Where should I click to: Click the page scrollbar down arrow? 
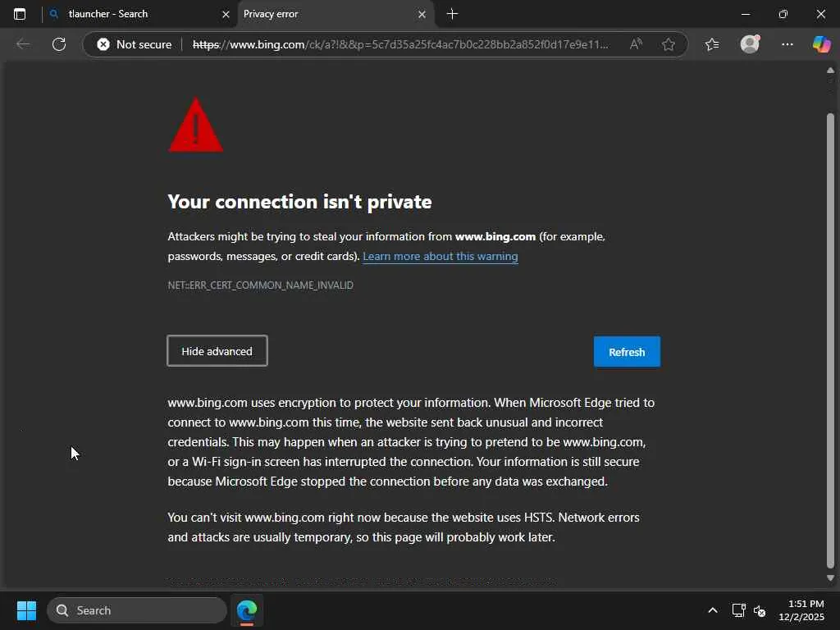click(x=830, y=578)
